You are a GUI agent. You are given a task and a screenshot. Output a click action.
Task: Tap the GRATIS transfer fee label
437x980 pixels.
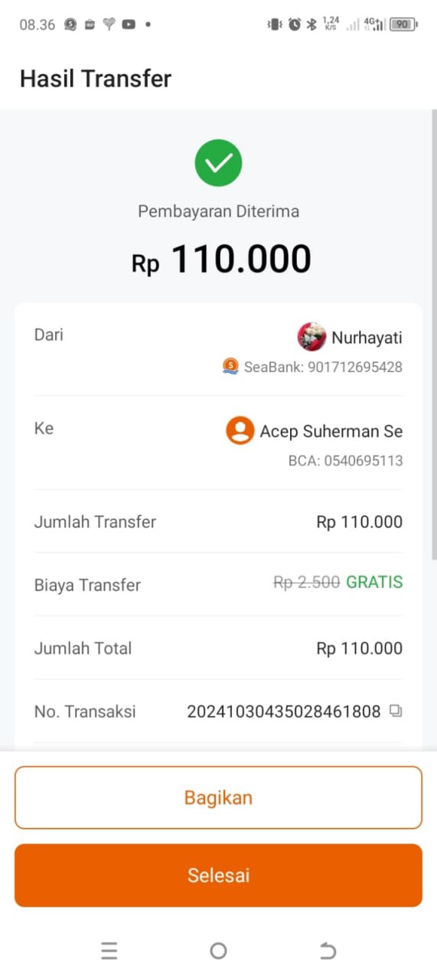coord(374,583)
